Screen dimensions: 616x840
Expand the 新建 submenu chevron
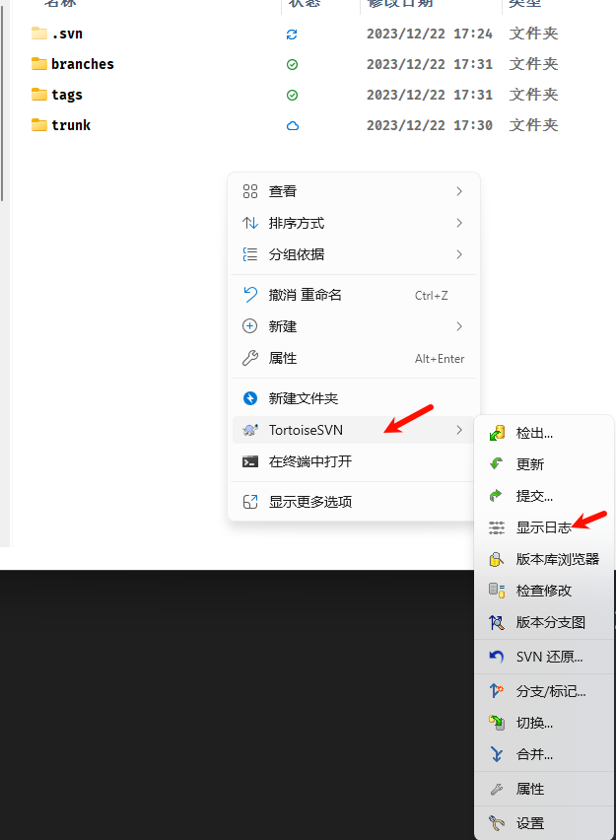tap(459, 326)
